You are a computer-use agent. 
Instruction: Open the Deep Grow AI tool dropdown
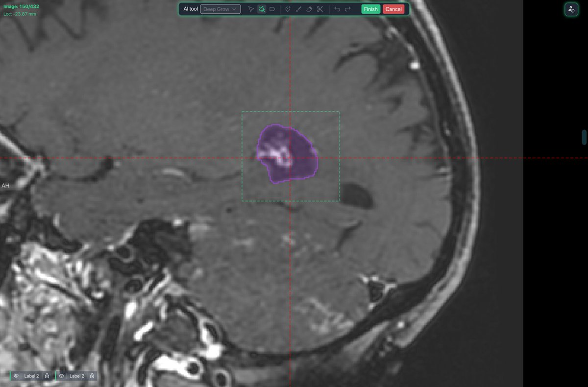220,9
